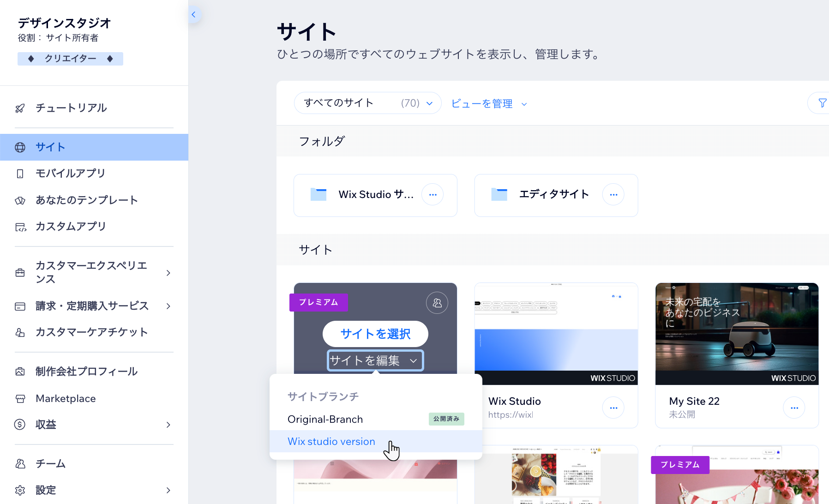
Task: Click the デザインスタジオ account name
Action: (x=65, y=23)
